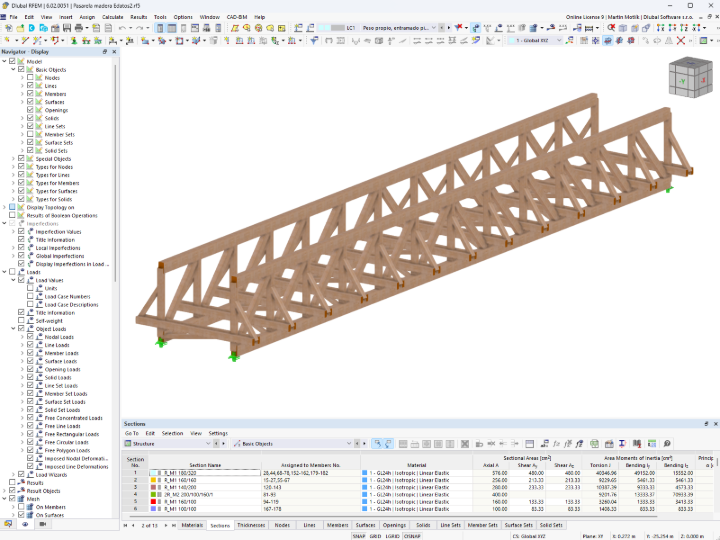The width and height of the screenshot is (720, 540).
Task: Click the red color swatch in section row 5
Action: [153, 501]
